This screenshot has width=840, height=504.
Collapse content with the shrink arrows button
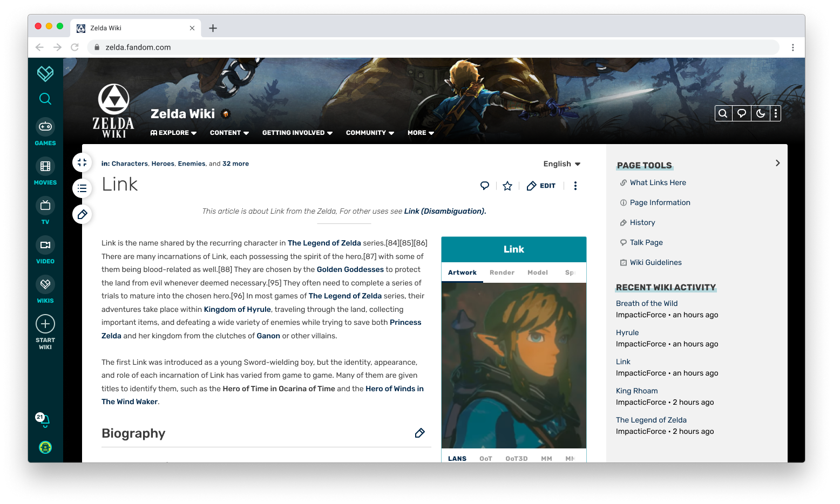tap(82, 162)
